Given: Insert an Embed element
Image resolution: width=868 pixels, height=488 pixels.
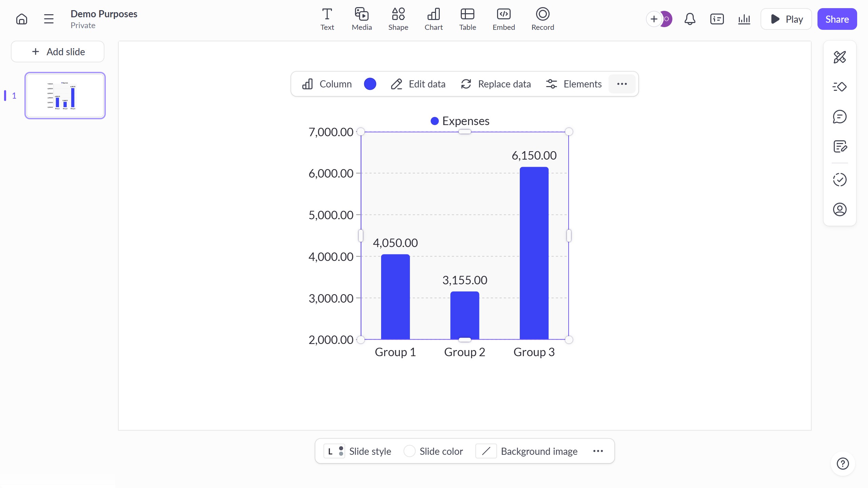Looking at the screenshot, I should coord(504,19).
